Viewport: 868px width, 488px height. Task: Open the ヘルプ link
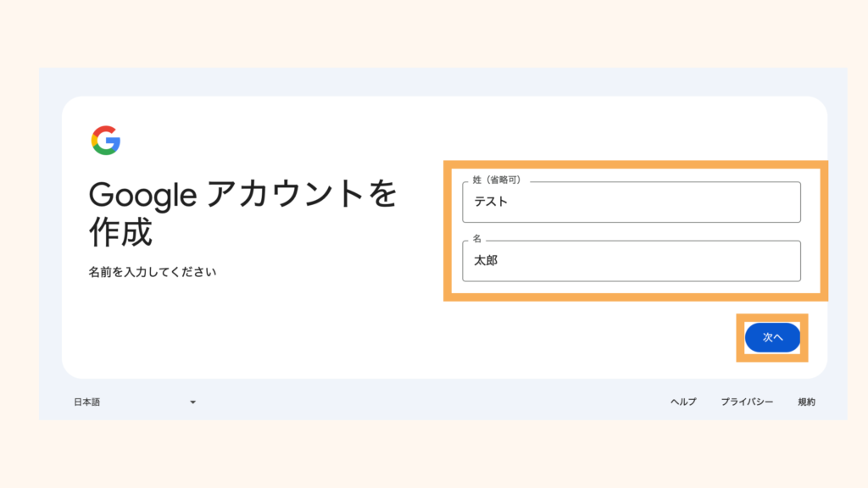pyautogui.click(x=685, y=402)
